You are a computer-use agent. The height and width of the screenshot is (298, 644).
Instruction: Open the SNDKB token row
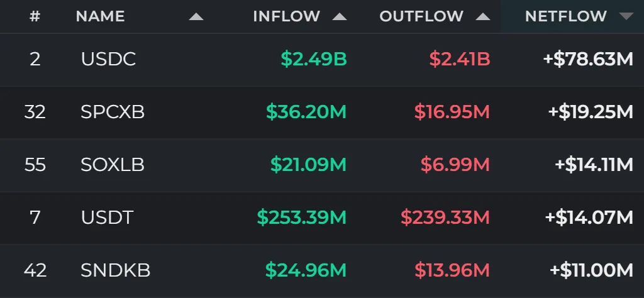(x=322, y=271)
